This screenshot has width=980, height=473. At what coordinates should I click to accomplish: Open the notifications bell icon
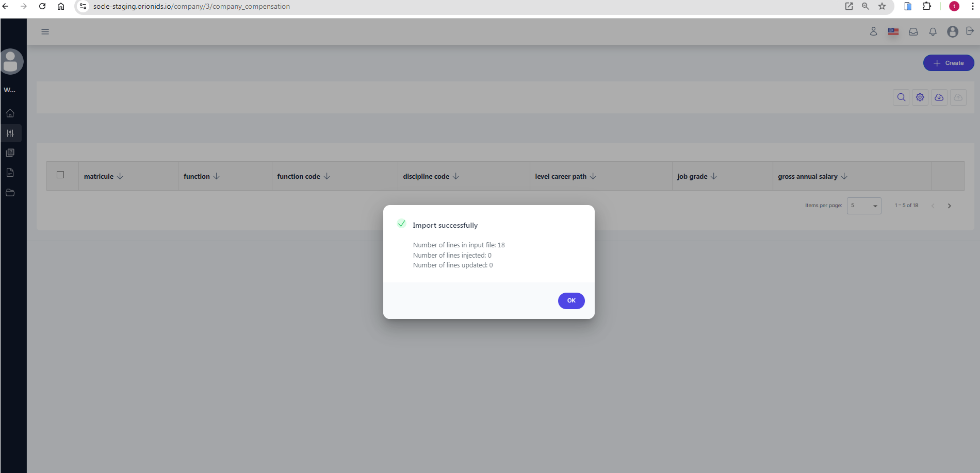click(x=933, y=32)
